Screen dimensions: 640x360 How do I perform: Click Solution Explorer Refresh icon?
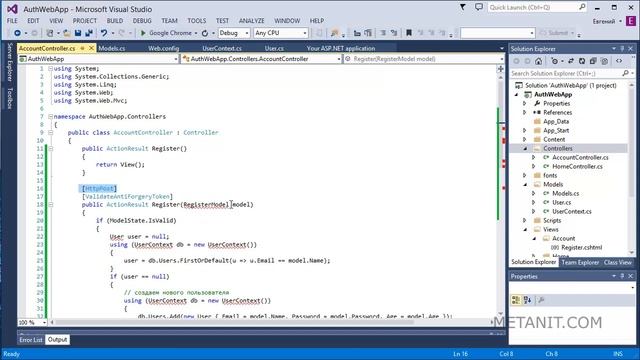pyautogui.click(x=582, y=61)
